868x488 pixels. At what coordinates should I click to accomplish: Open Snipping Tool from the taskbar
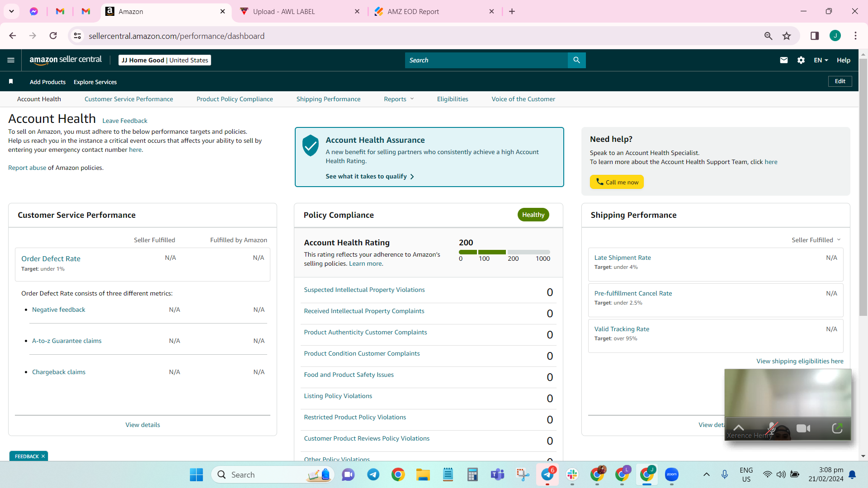pos(522,474)
